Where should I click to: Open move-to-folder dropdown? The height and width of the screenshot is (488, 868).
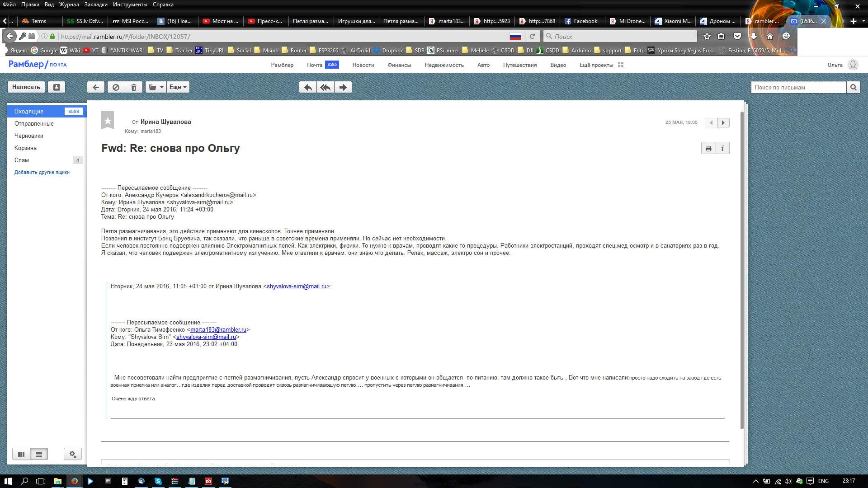coord(156,87)
